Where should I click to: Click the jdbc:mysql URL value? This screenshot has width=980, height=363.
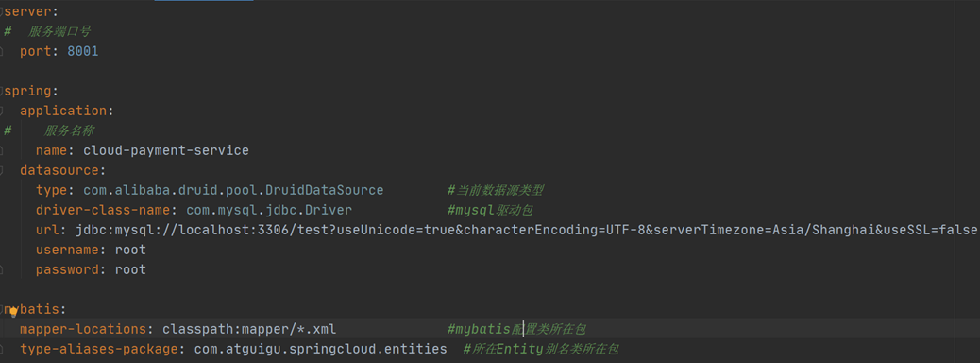(526, 231)
